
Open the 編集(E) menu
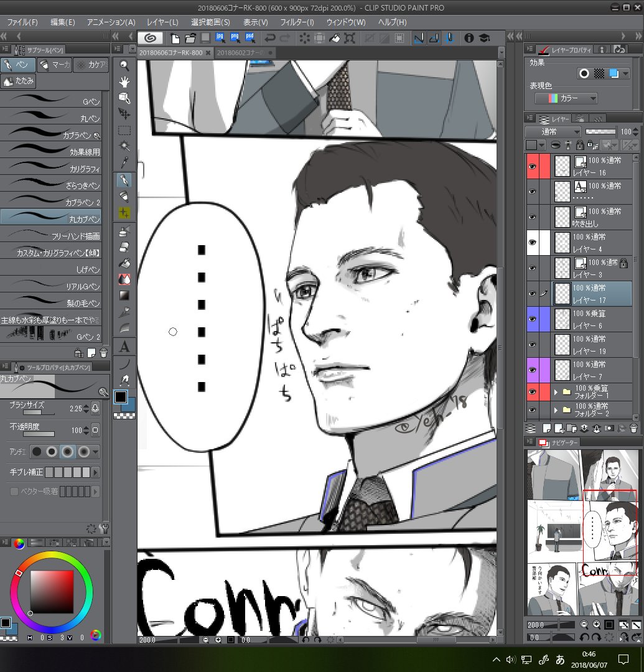[x=63, y=22]
